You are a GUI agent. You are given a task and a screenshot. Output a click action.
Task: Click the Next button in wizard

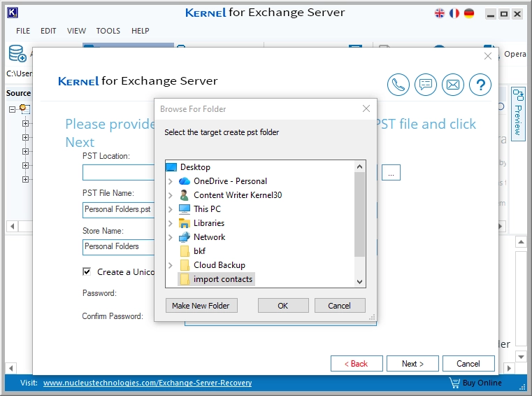[412, 364]
